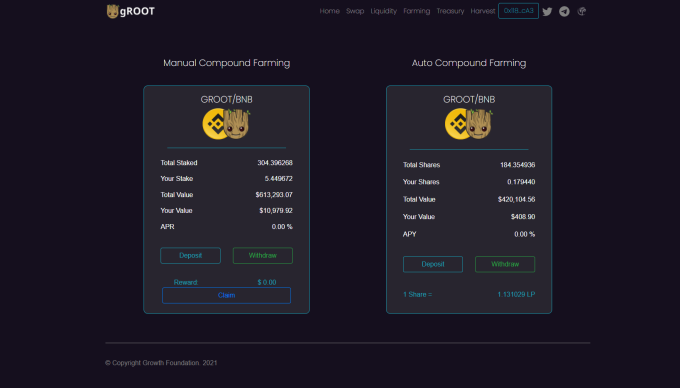The image size is (680, 388).
Task: Navigate to Farming
Action: 416,11
